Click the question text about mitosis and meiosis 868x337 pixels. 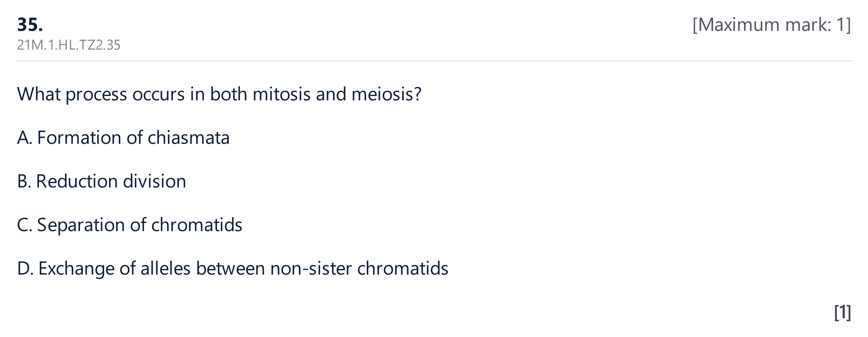point(219,94)
